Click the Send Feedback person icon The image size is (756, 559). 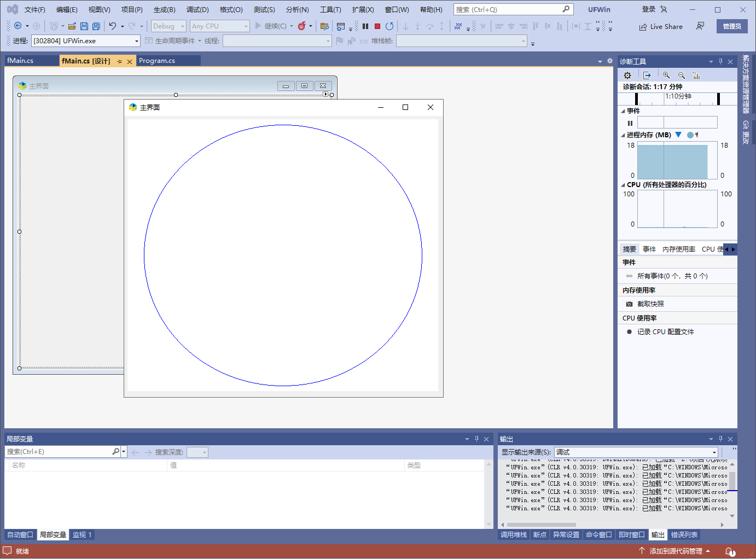click(x=700, y=26)
